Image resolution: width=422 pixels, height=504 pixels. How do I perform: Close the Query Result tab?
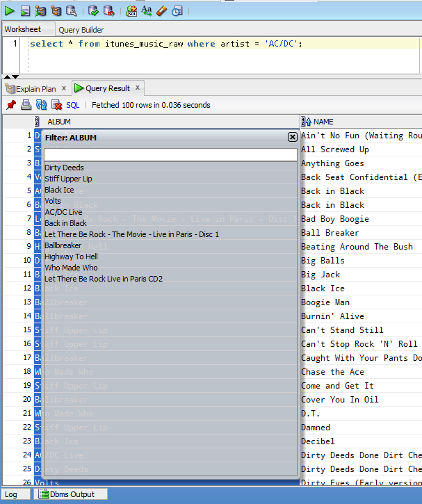(138, 88)
